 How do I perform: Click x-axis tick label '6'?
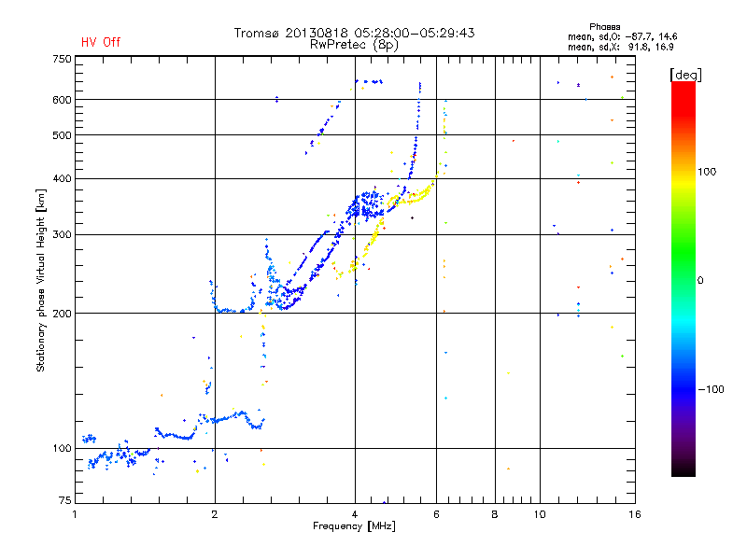click(436, 514)
